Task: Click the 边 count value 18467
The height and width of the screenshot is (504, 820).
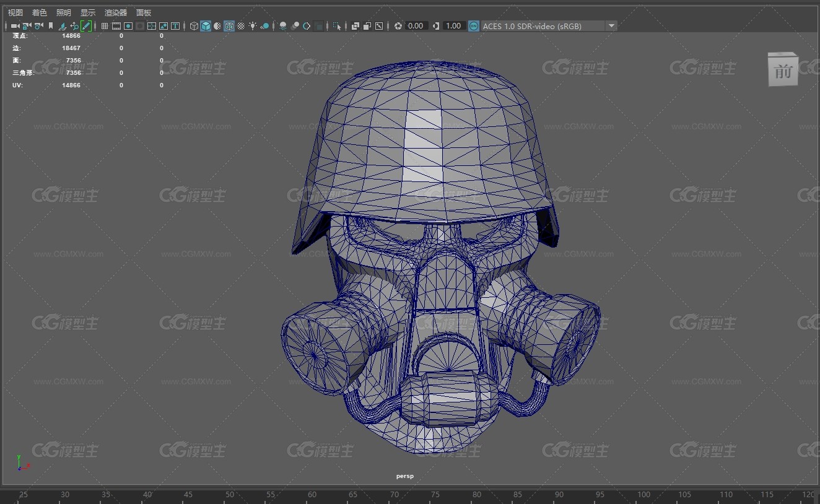Action: point(71,48)
